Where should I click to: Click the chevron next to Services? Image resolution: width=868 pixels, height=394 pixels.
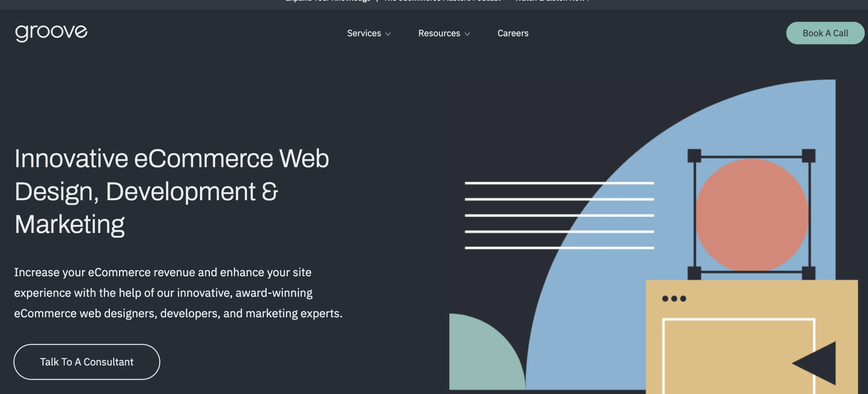pos(388,34)
